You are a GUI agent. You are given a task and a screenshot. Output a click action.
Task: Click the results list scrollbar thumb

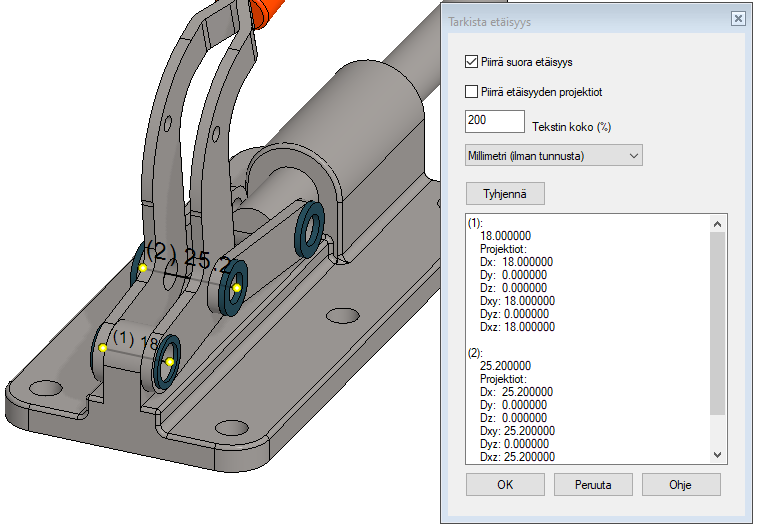point(716,322)
